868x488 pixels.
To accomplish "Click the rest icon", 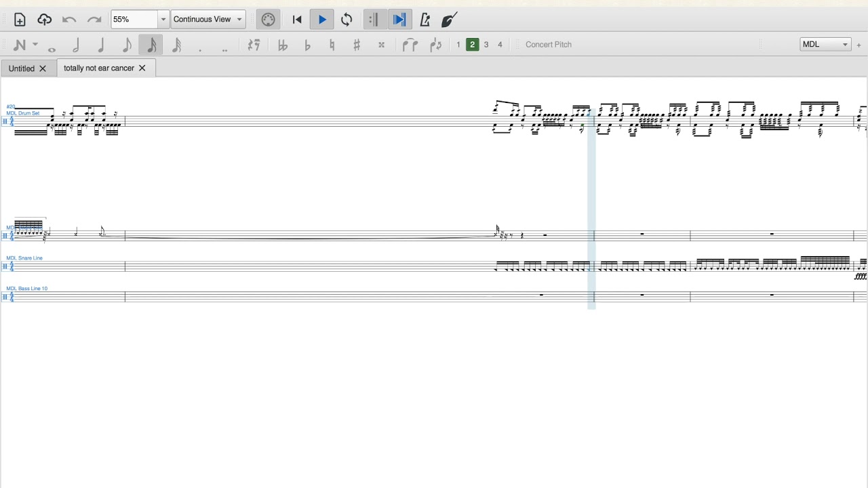I will (254, 45).
